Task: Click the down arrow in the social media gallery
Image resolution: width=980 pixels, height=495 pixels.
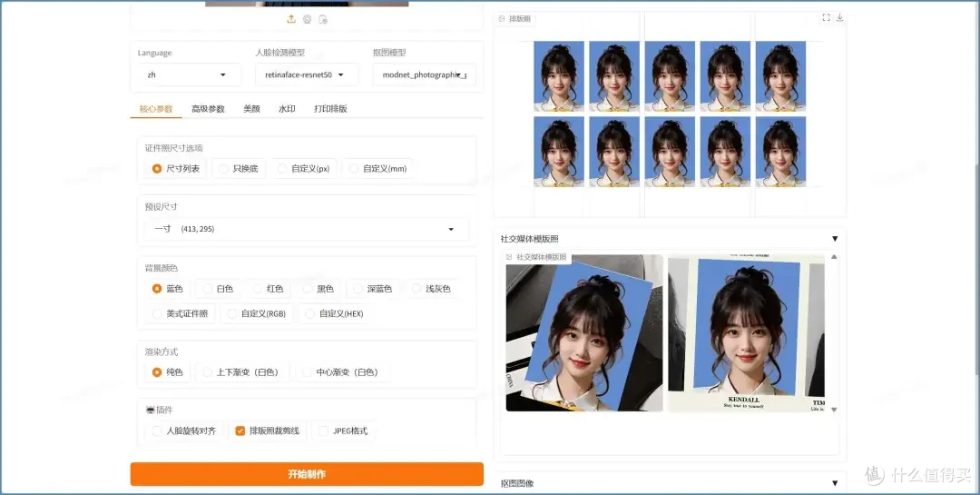Action: coord(834,410)
